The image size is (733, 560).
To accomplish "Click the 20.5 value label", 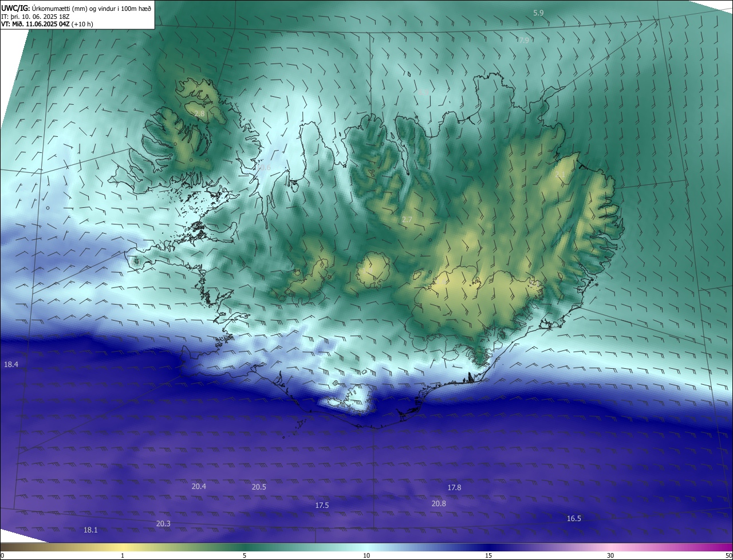I will click(259, 487).
